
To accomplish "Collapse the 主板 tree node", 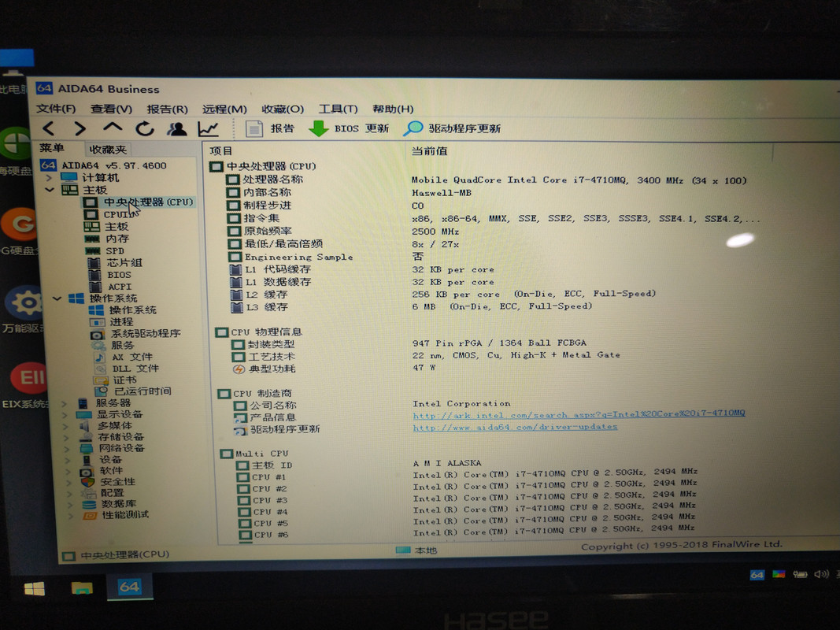I will coord(50,190).
